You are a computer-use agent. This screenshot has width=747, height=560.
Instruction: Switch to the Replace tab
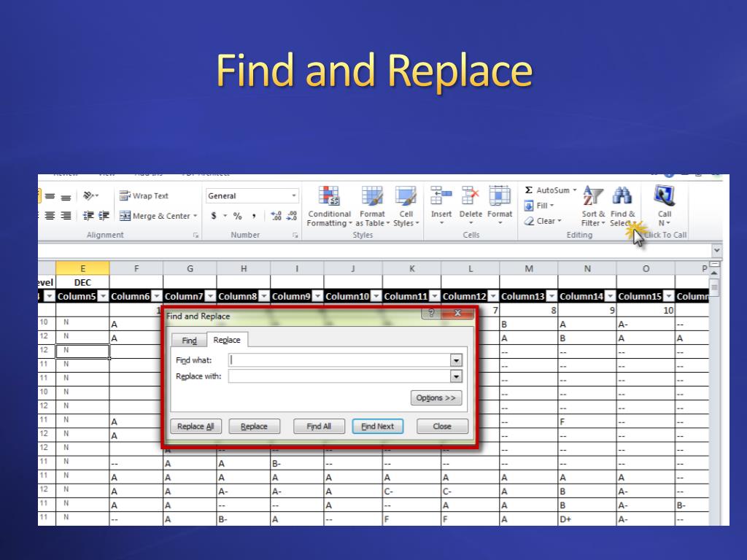pos(227,340)
